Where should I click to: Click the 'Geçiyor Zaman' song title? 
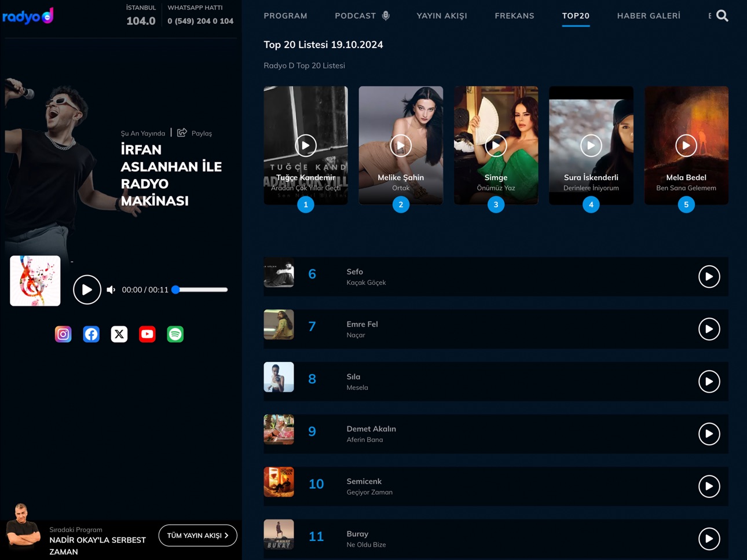tap(369, 492)
